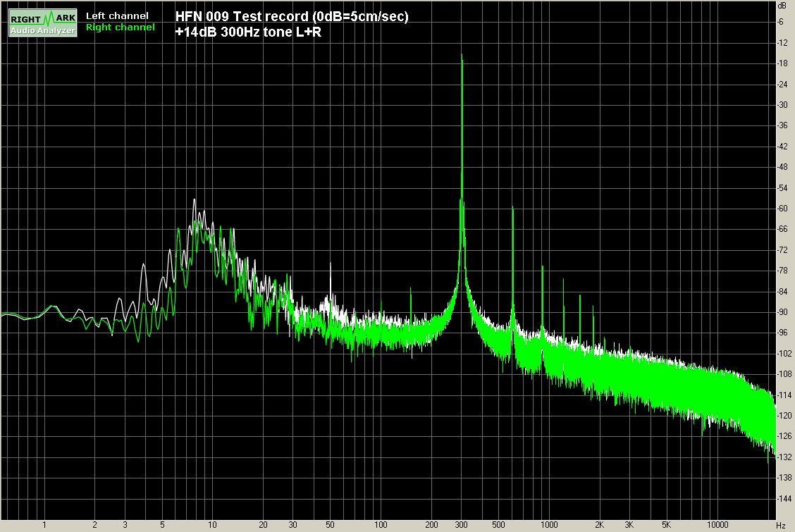Select the "Left channel" legend label
Screen dimensions: 795x532
[x=117, y=16]
